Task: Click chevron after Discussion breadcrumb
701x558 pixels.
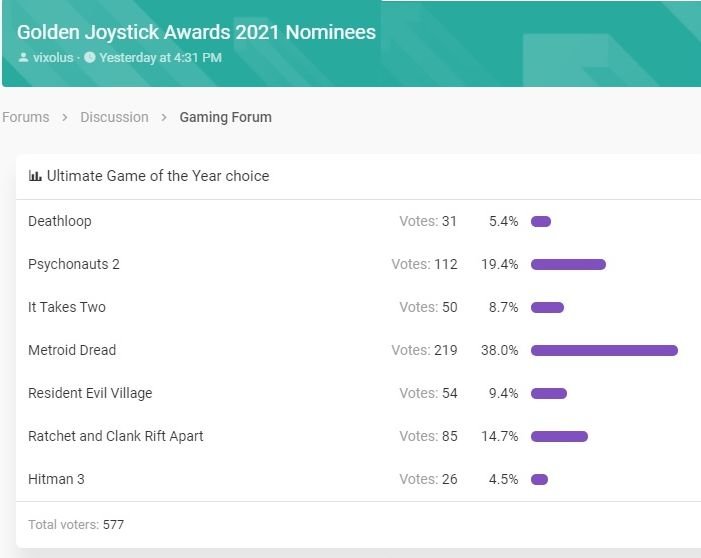Action: 164,117
